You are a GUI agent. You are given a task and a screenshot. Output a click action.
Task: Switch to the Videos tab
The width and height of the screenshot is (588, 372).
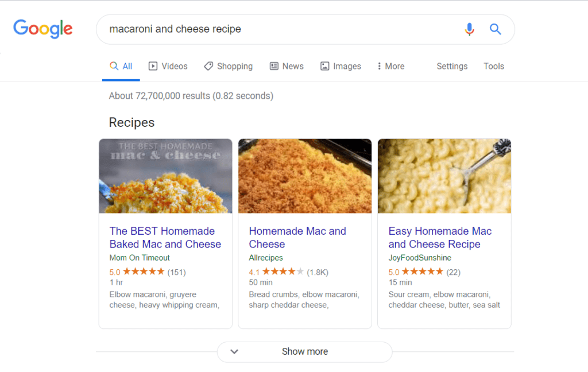pos(168,66)
